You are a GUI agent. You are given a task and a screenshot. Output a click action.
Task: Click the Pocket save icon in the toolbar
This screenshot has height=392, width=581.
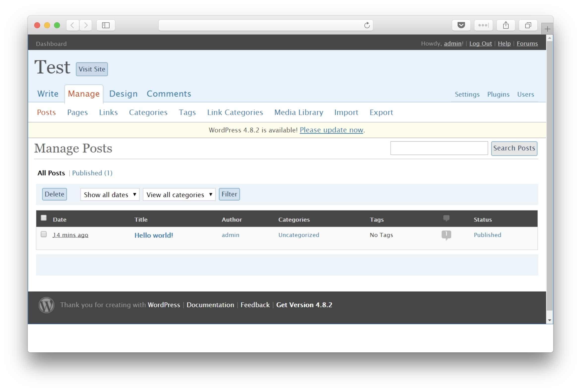[x=461, y=25]
